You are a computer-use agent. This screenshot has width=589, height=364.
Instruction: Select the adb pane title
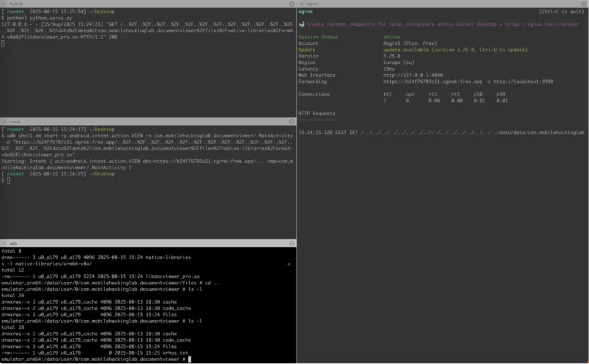click(13, 243)
